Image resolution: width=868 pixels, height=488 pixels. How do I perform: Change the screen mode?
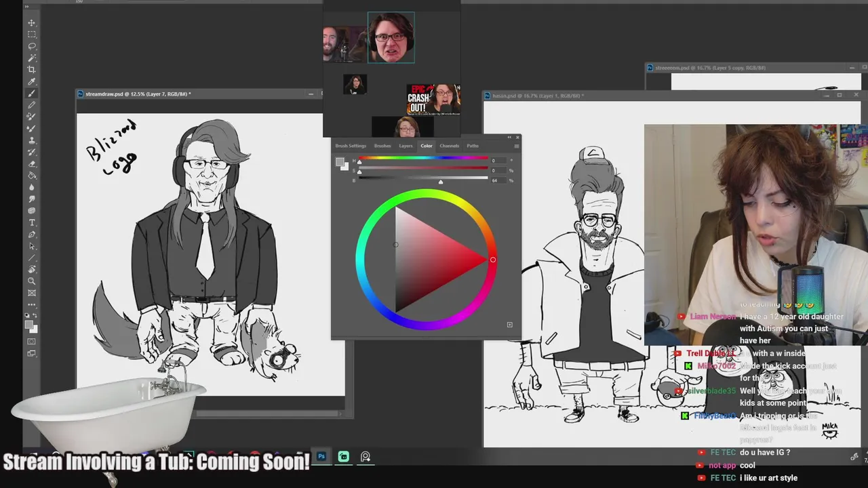pos(31,353)
